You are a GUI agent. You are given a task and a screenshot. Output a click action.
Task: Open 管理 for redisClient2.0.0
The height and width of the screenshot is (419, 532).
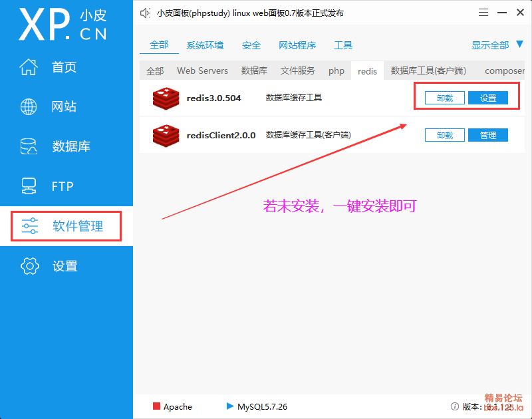[x=488, y=136]
